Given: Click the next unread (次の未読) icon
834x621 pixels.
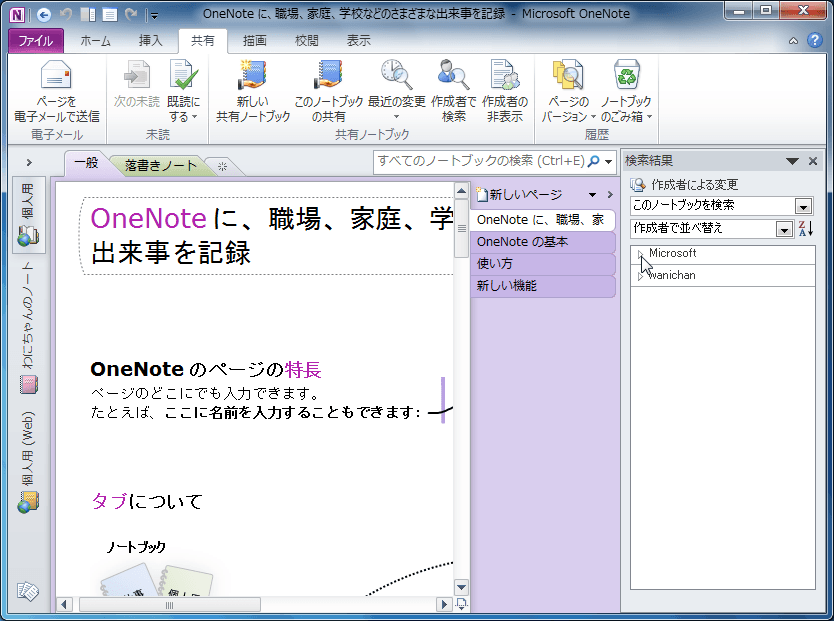Looking at the screenshot, I should pos(137,75).
